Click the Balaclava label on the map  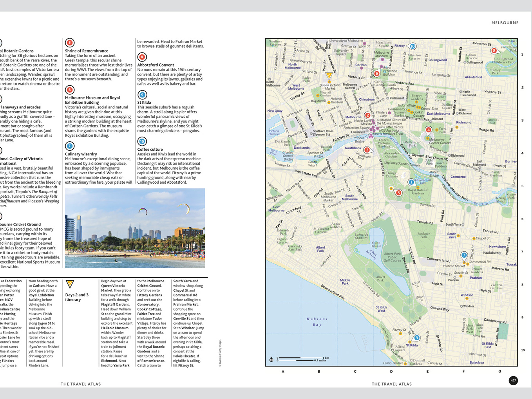(x=477, y=363)
